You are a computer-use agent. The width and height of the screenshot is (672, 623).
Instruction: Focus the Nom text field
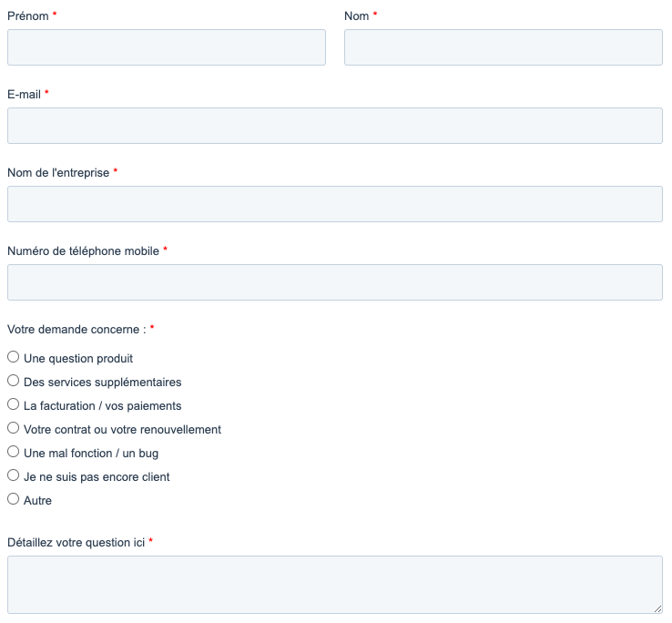(x=504, y=47)
